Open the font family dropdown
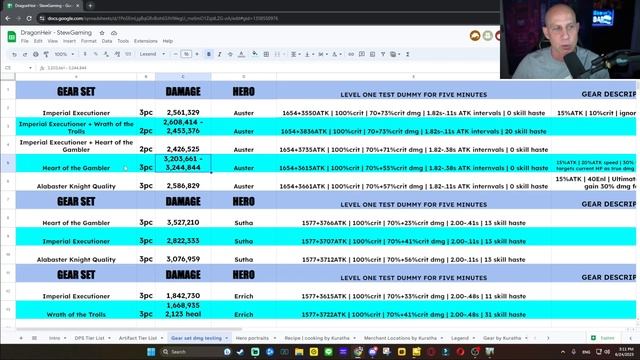This screenshot has height=360, width=640. coord(152,54)
